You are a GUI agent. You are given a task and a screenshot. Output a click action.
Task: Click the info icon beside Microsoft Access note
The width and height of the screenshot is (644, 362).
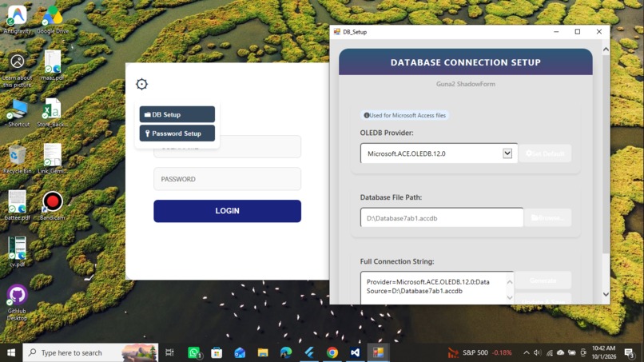(367, 115)
